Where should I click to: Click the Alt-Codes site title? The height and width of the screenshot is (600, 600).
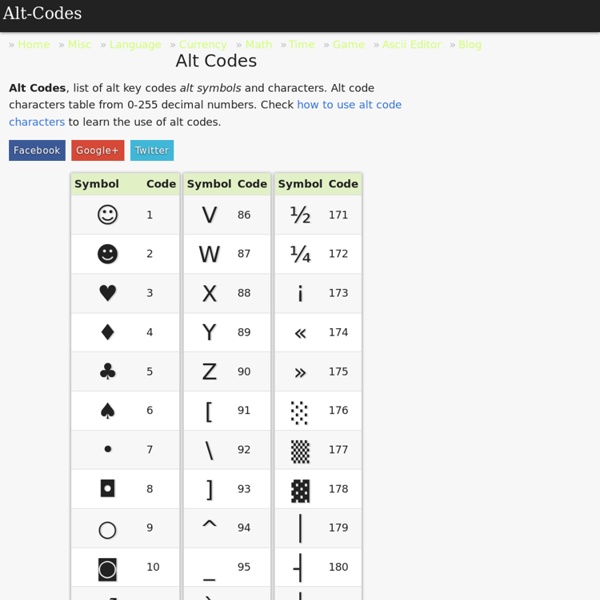[x=42, y=14]
